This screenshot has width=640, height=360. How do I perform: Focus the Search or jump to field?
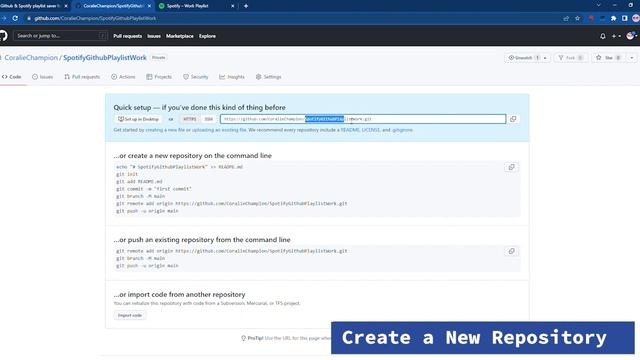point(60,36)
